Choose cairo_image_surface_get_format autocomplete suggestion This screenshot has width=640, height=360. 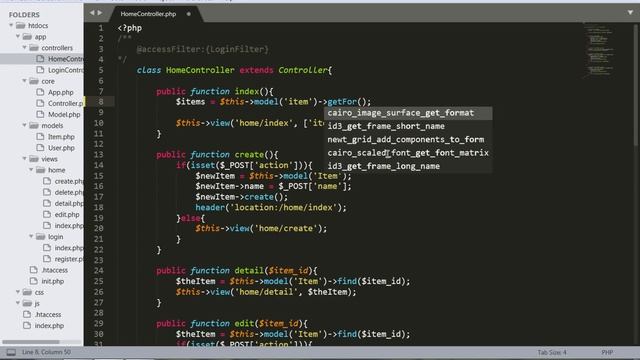408,113
